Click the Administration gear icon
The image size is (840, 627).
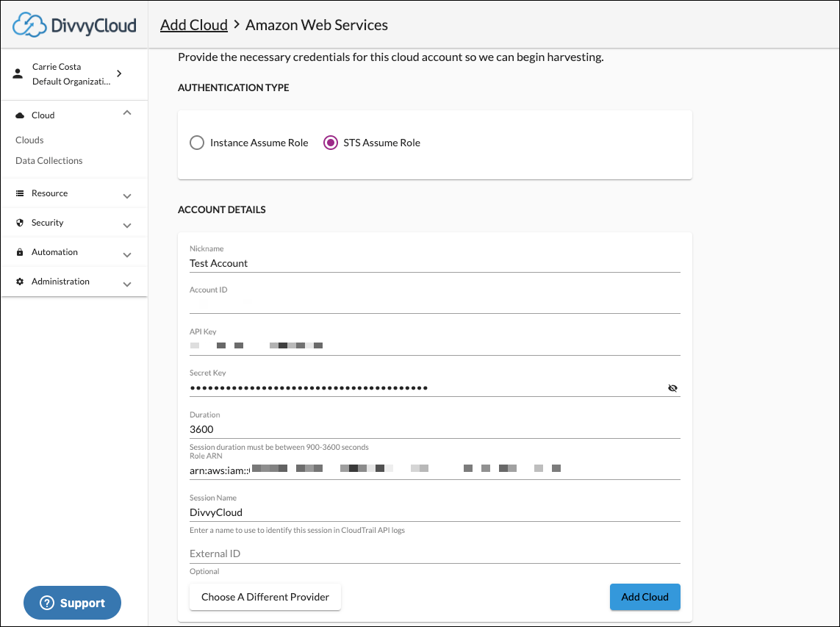(20, 282)
